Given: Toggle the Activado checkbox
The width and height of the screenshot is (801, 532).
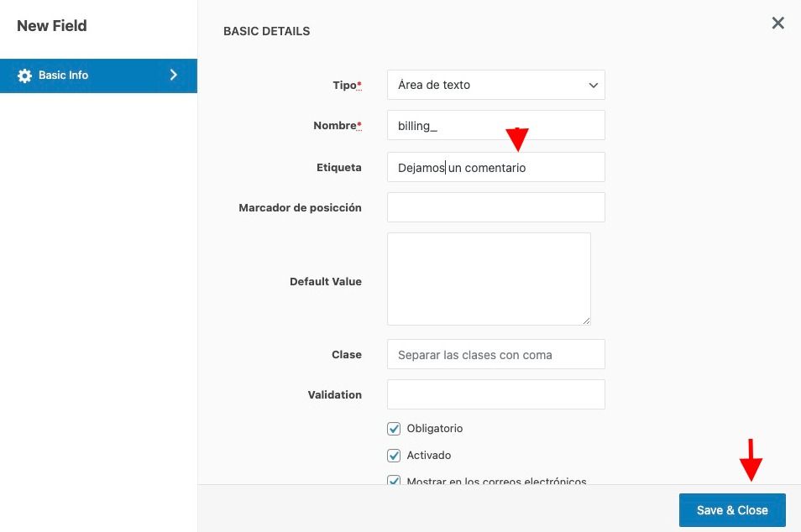Looking at the screenshot, I should 394,455.
